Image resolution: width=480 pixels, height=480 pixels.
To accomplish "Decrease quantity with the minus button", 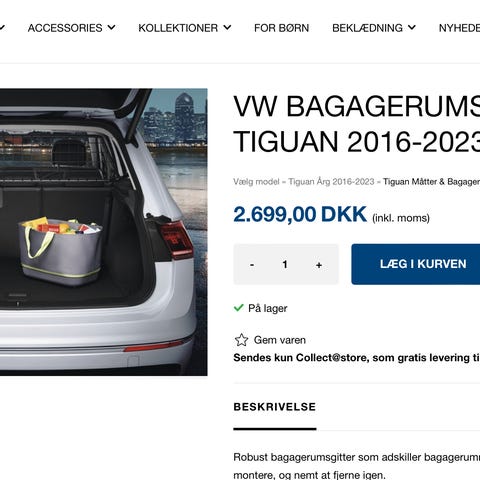I will [252, 265].
